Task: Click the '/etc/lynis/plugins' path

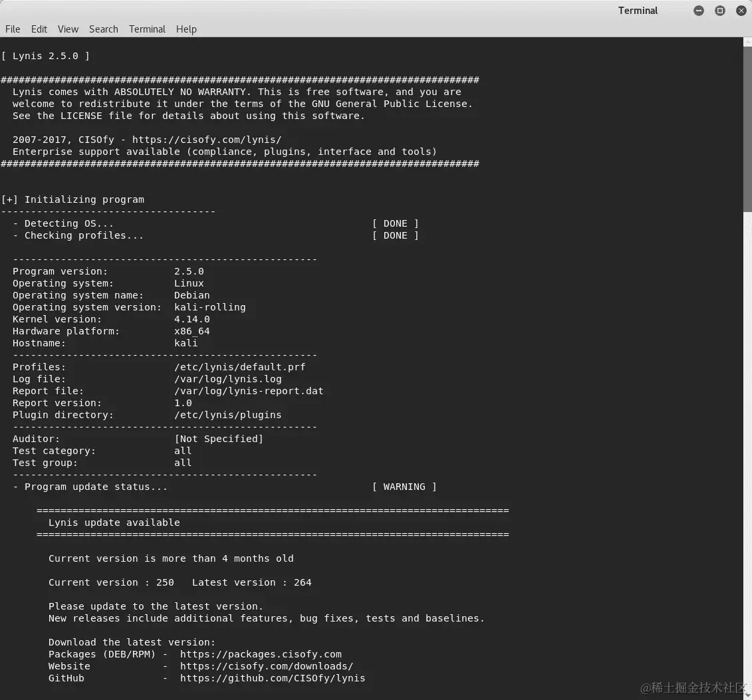Action: click(228, 415)
